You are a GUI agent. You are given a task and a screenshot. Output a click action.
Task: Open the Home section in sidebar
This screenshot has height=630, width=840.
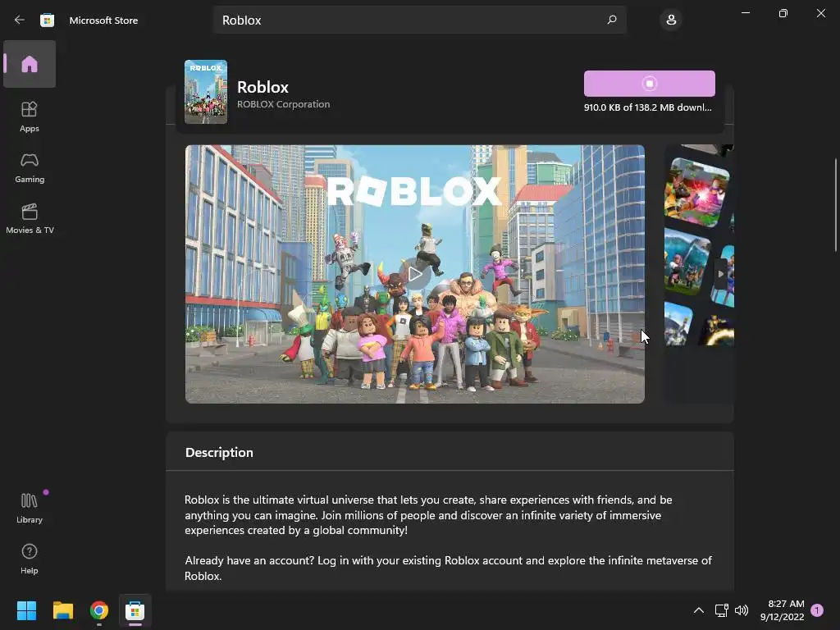[x=30, y=64]
